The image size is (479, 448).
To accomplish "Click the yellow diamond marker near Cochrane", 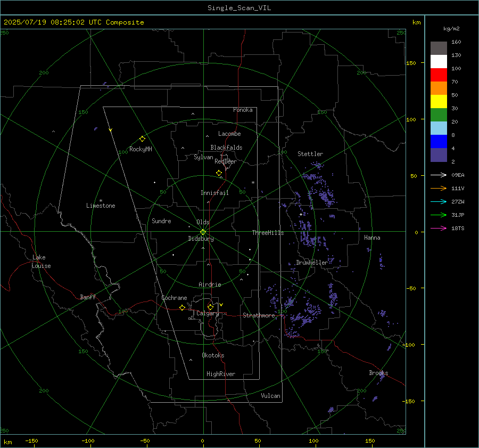I will pyautogui.click(x=182, y=307).
